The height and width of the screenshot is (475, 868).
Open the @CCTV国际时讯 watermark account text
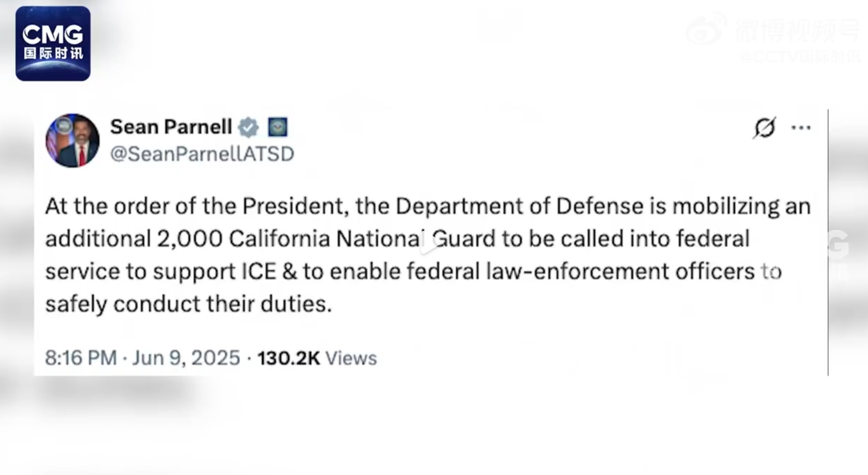point(800,56)
